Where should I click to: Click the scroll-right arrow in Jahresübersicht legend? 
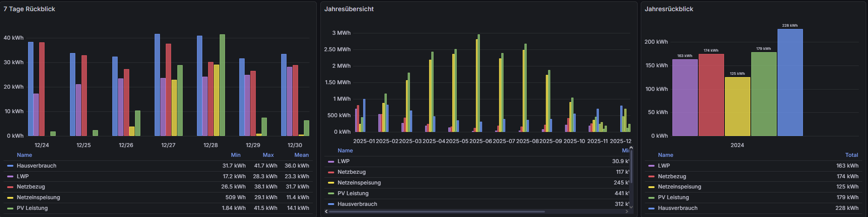point(627,211)
